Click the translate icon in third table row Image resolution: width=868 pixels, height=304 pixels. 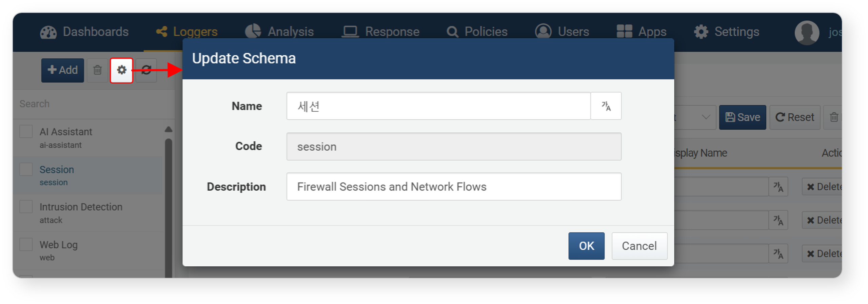pos(778,254)
